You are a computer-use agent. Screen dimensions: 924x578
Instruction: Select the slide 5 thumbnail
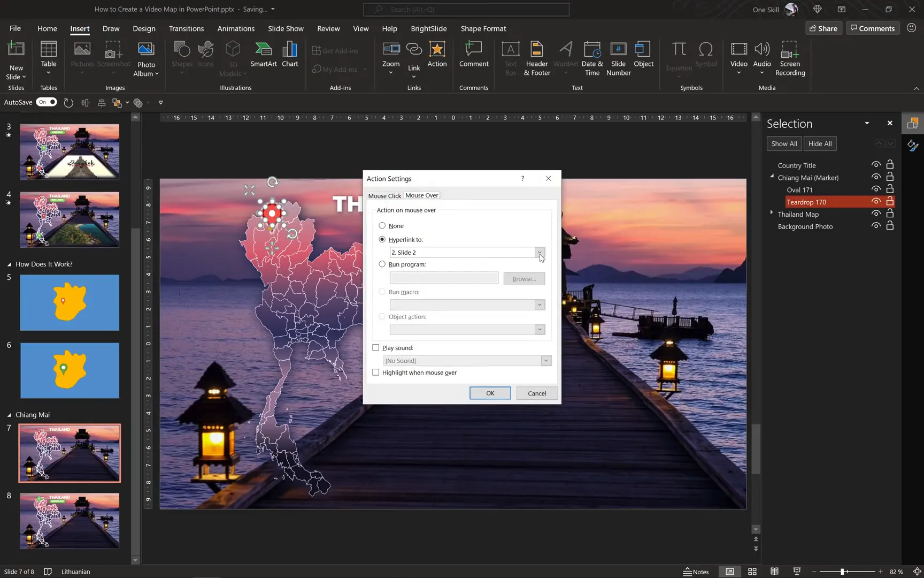click(70, 302)
